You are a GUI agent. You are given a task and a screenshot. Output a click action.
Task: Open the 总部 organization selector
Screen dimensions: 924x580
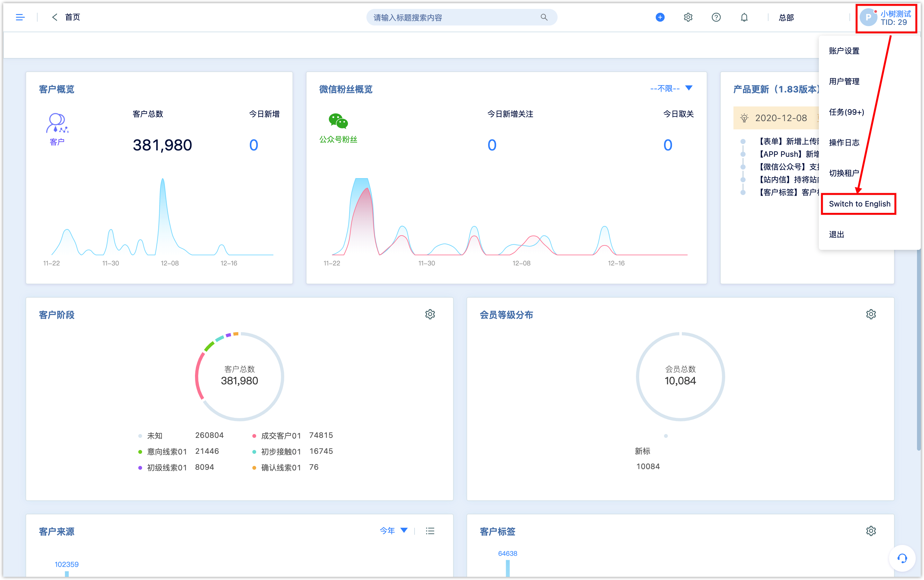pos(786,18)
